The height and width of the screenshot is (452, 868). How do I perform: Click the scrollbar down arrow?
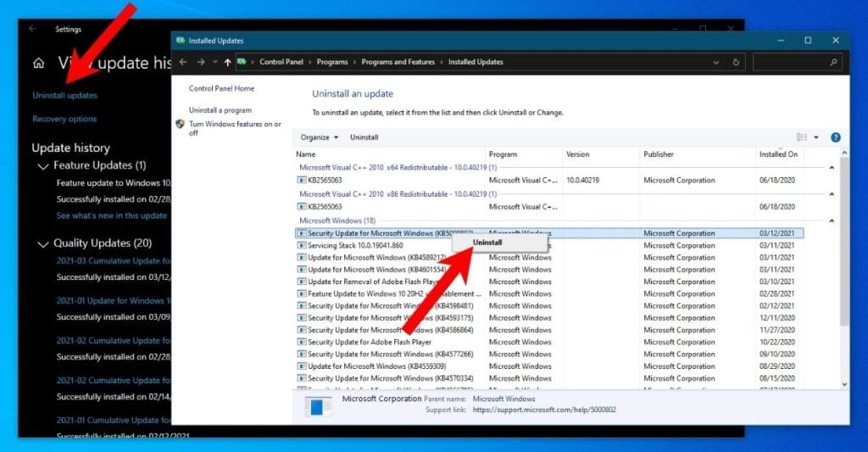[844, 384]
